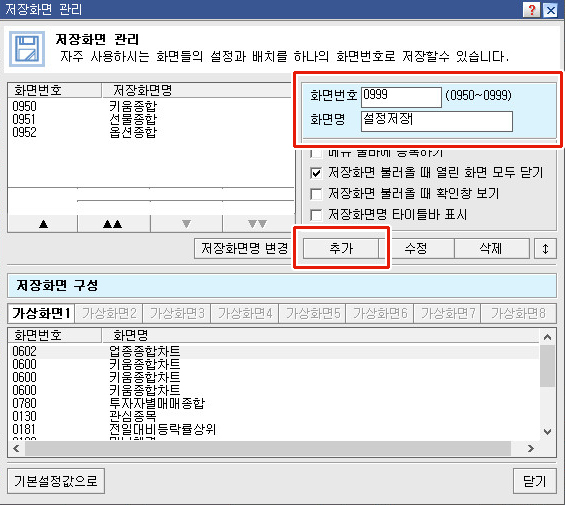Screen dimensions: 565x505
Task: Move selected saved screen up one
Action: [43, 224]
